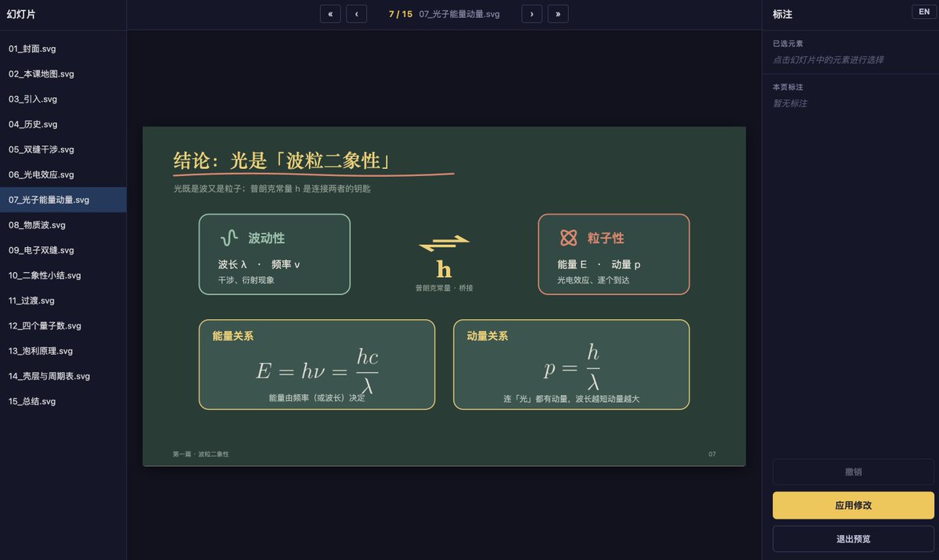Open 09_电子双缝.svg slide
This screenshot has height=560, width=939.
(63, 250)
